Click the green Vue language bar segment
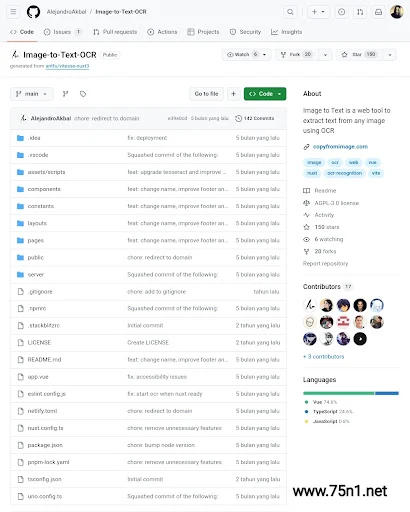Viewport: 410px width, 512px height. click(338, 393)
